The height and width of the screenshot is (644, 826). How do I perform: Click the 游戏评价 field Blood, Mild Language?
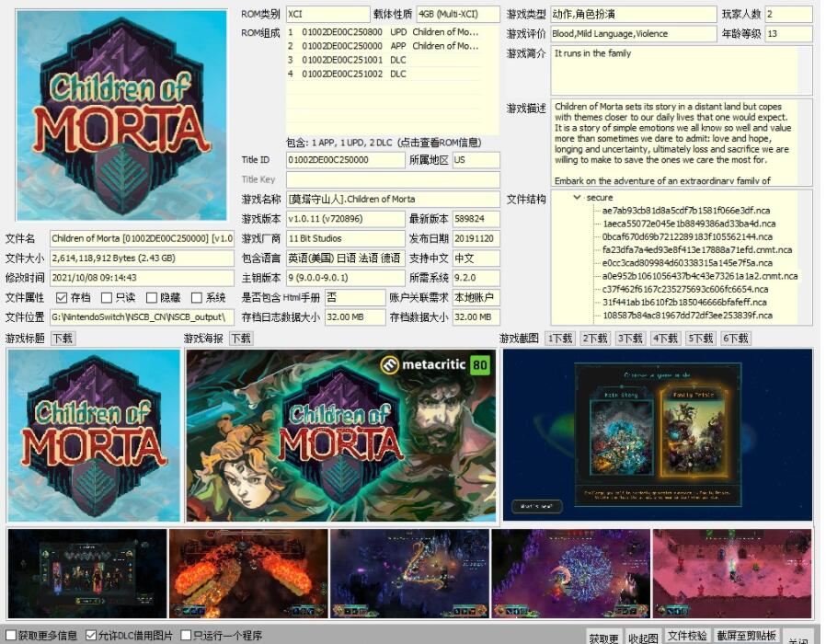634,34
